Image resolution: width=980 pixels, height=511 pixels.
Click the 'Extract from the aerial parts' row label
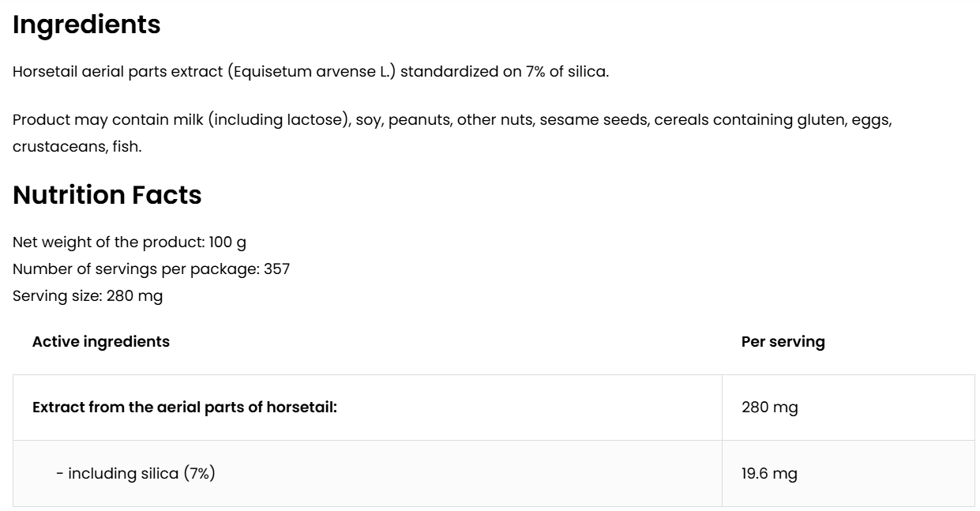click(x=185, y=408)
